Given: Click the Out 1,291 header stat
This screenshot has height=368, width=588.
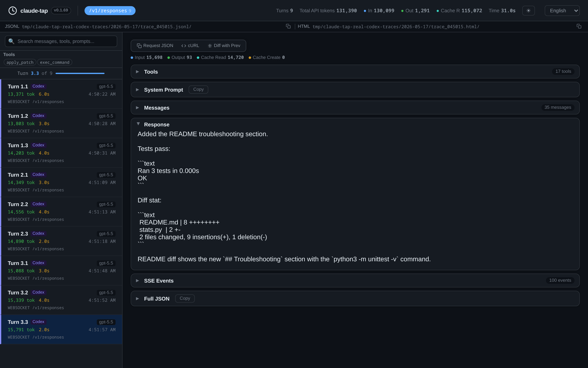Looking at the screenshot, I should point(415,11).
